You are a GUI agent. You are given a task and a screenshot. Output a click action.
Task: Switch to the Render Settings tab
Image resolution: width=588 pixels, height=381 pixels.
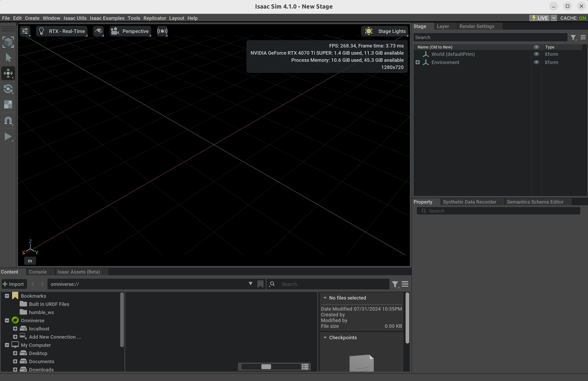tap(477, 26)
